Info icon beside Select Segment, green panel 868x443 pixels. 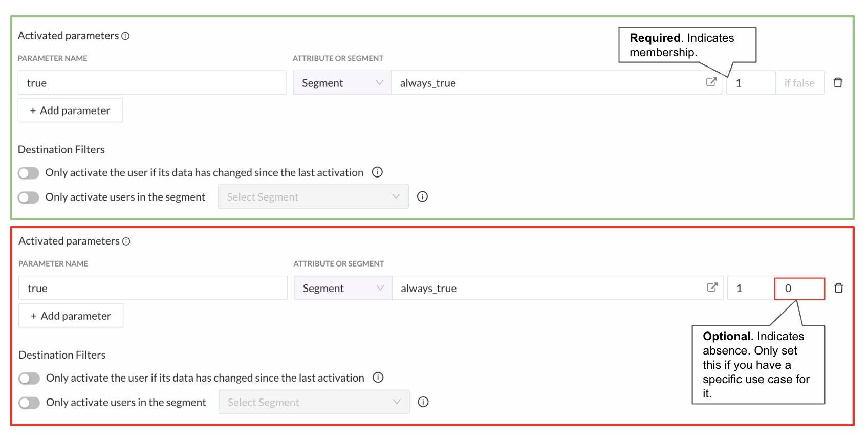tap(422, 196)
